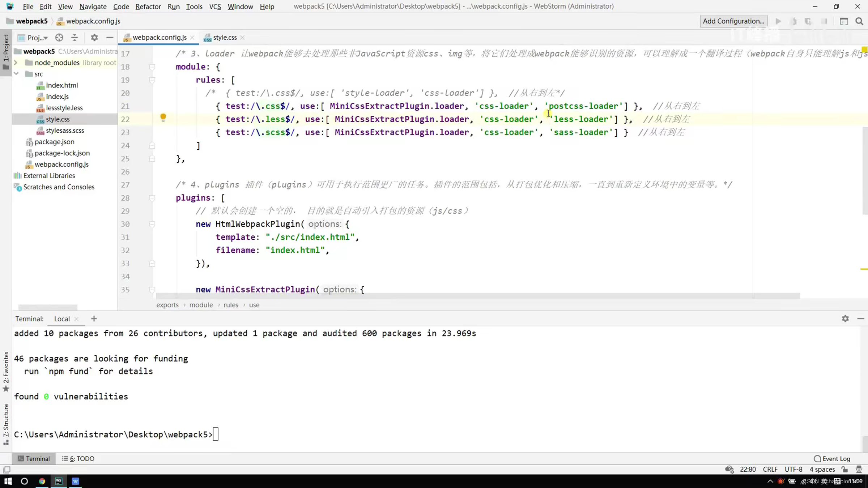Open the Refactor menu

coord(148,7)
